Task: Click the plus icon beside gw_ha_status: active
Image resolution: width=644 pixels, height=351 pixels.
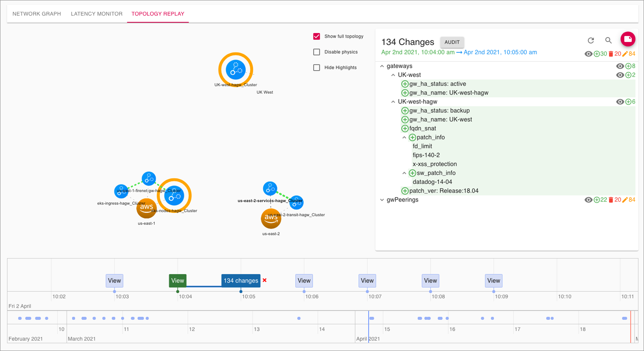Action: pos(405,84)
